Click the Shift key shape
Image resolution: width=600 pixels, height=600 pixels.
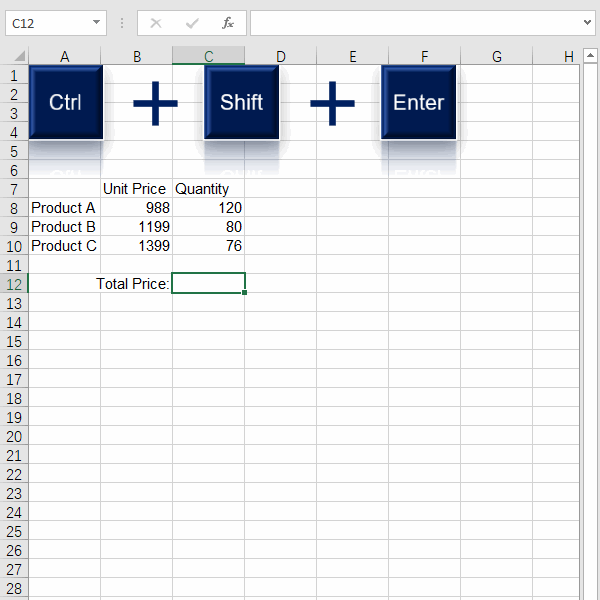click(241, 102)
